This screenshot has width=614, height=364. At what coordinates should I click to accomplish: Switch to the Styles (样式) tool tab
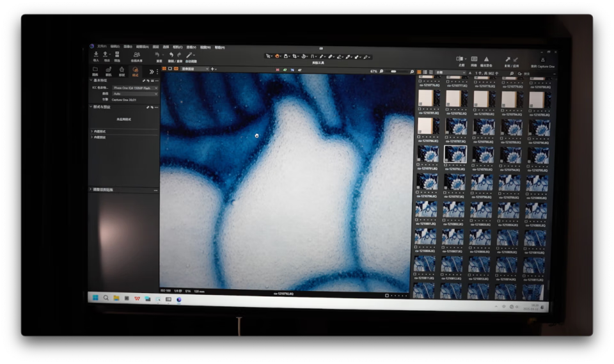click(x=135, y=70)
